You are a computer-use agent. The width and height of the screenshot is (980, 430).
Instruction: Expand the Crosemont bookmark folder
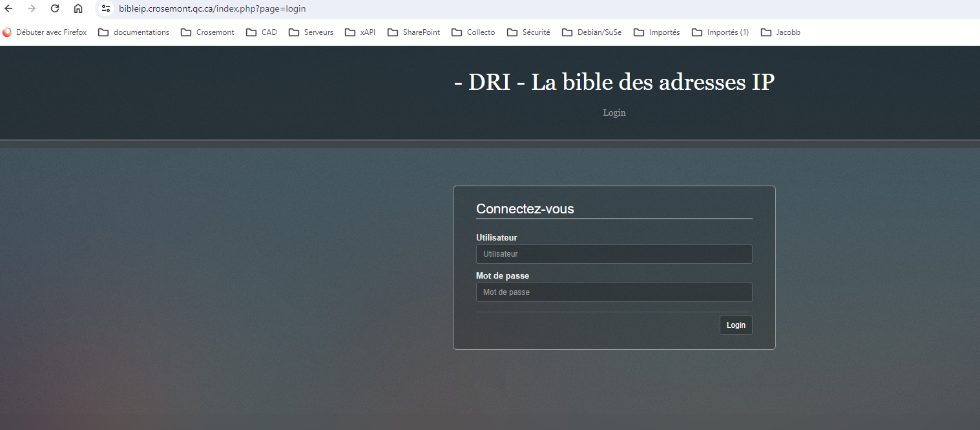(x=207, y=32)
